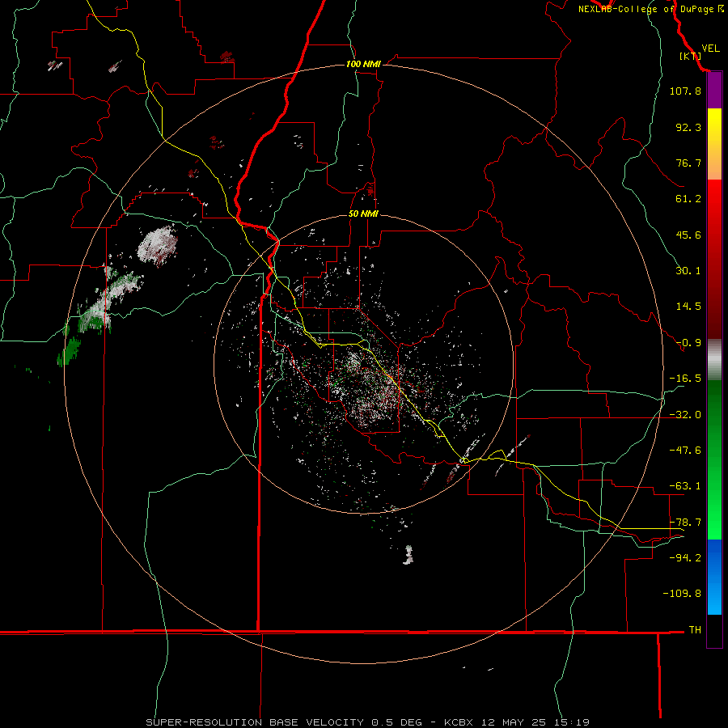Select the -16.5 velocity scale value
This screenshot has height=728, width=728.
point(685,379)
